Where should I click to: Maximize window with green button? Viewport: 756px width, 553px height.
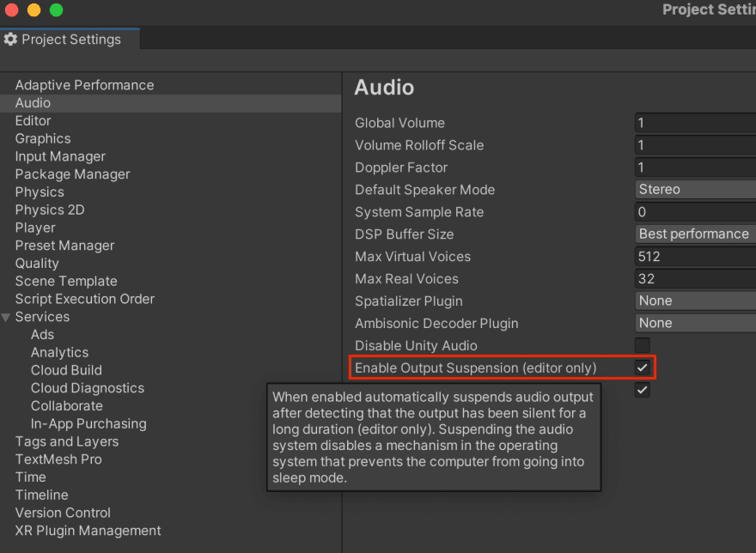click(x=56, y=10)
